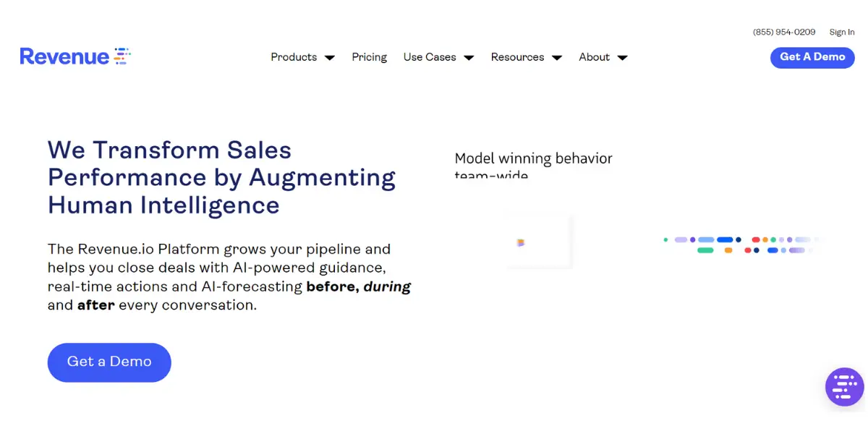The image size is (868, 434).
Task: Open the Pricing page
Action: pyautogui.click(x=370, y=57)
